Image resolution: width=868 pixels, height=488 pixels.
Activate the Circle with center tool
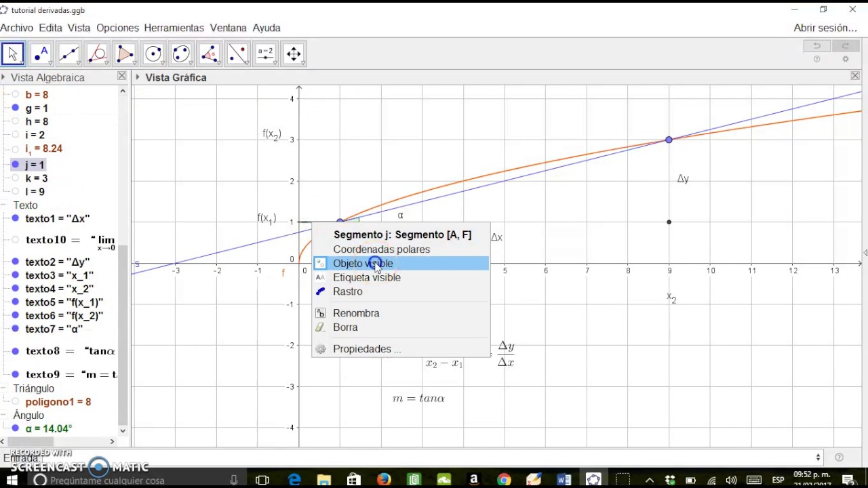153,54
